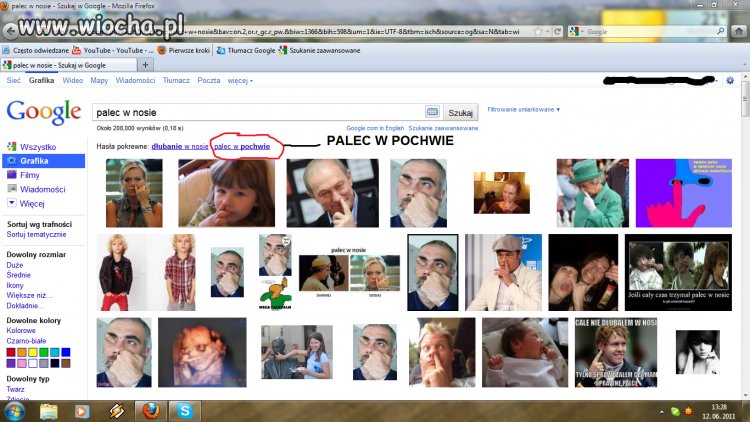Select Wideo in top navigation
Image resolution: width=750 pixels, height=422 pixels.
point(73,80)
